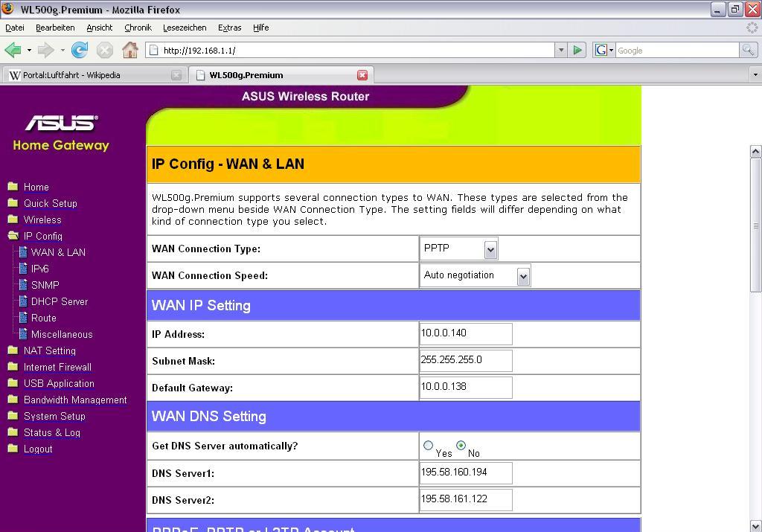This screenshot has height=532, width=762.
Task: Click the Logout link
Action: coord(38,449)
